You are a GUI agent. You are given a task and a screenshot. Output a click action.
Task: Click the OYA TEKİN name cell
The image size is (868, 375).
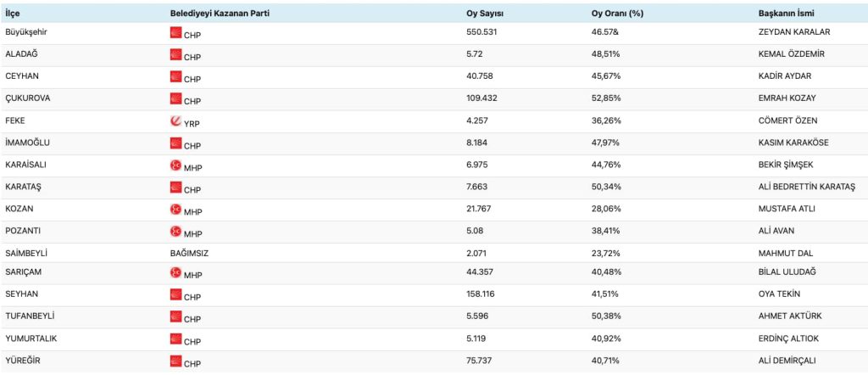tap(781, 294)
